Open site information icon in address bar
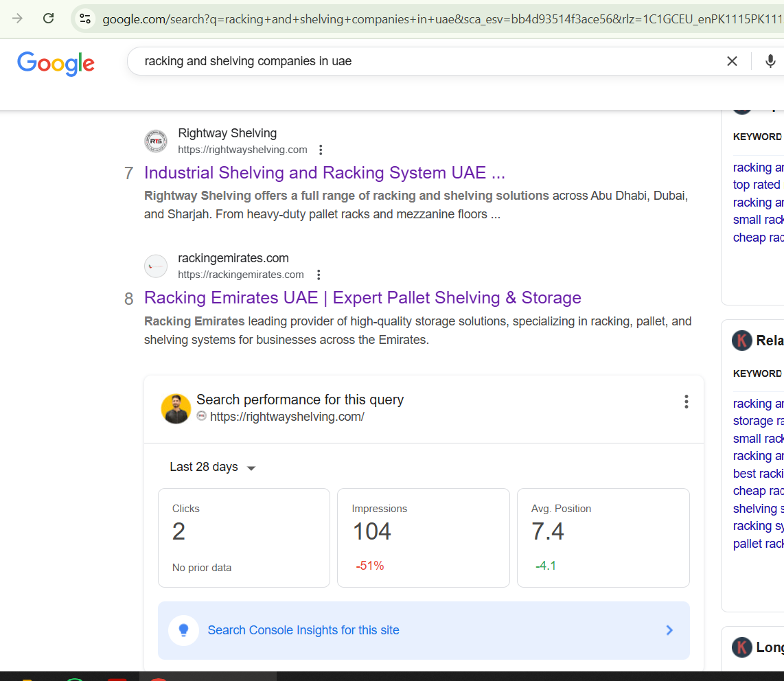This screenshot has width=784, height=681. click(x=85, y=19)
